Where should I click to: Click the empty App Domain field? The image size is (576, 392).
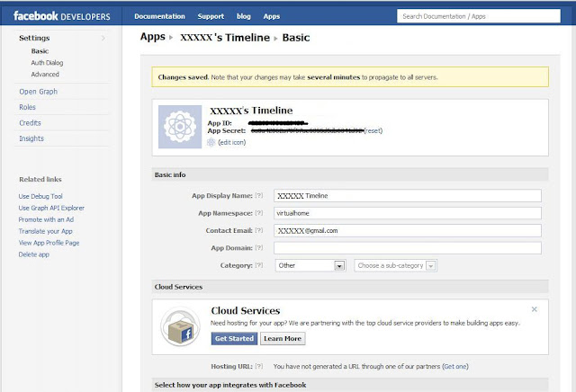coord(408,248)
